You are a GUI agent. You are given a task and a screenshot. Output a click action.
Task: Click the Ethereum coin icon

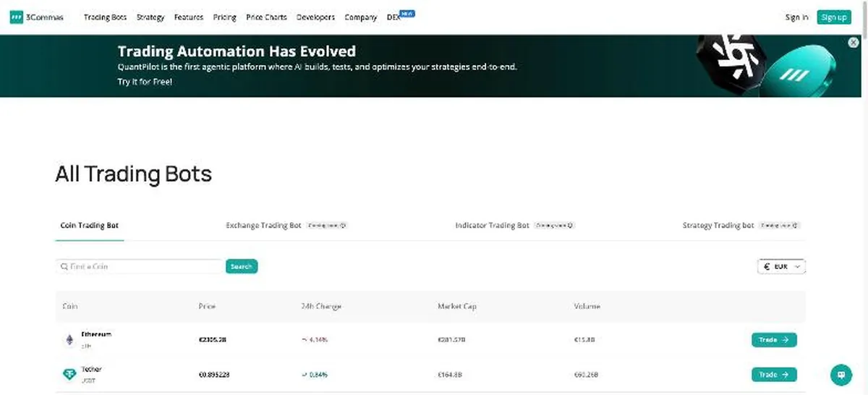coord(69,340)
